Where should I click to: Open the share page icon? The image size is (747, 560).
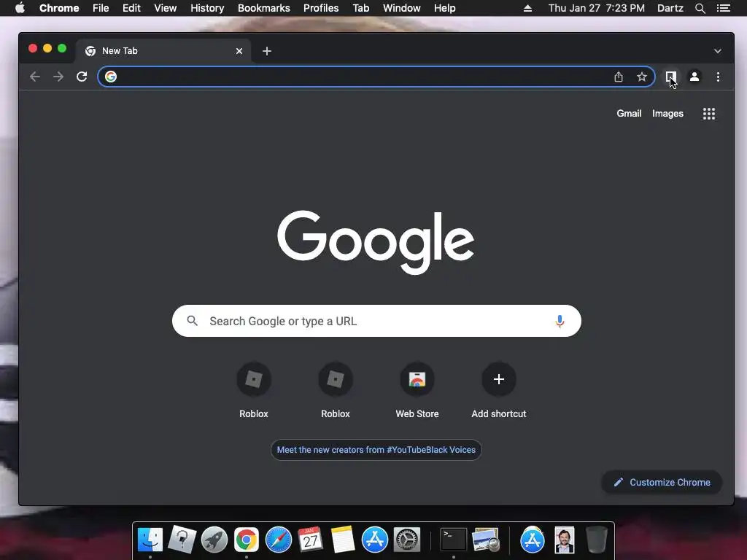pyautogui.click(x=619, y=77)
